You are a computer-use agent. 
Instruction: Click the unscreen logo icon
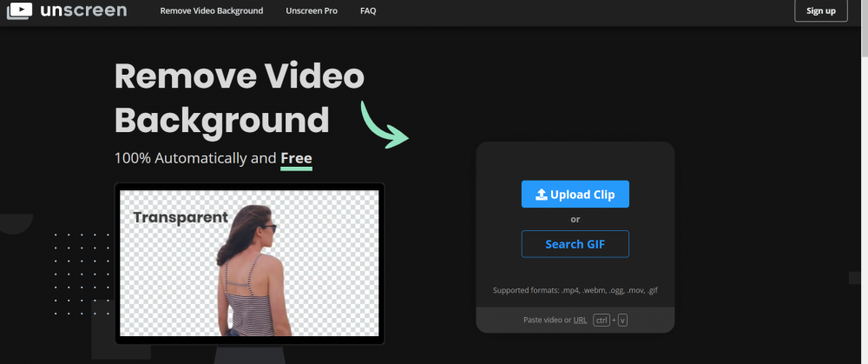click(x=18, y=11)
